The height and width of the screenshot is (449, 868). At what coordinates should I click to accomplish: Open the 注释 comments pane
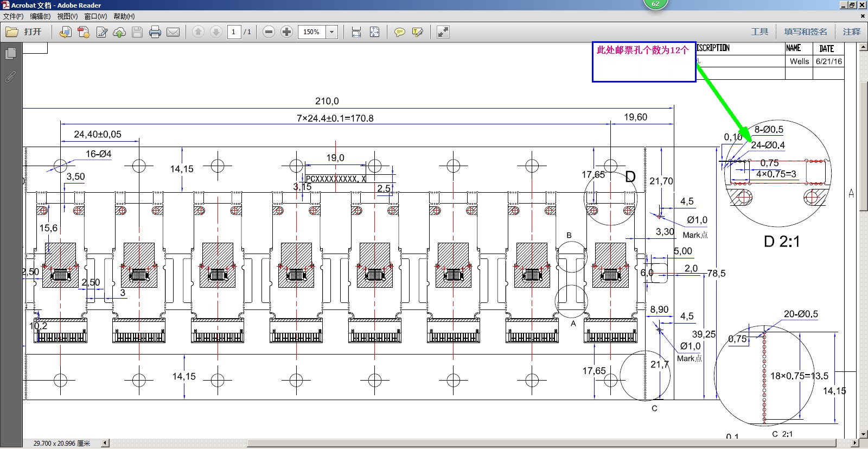point(852,32)
